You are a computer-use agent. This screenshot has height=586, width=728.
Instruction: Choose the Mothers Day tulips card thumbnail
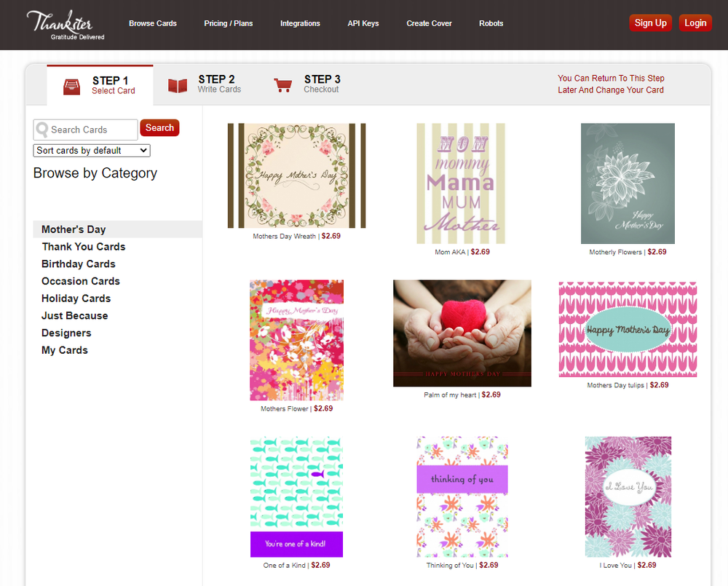[x=628, y=329]
